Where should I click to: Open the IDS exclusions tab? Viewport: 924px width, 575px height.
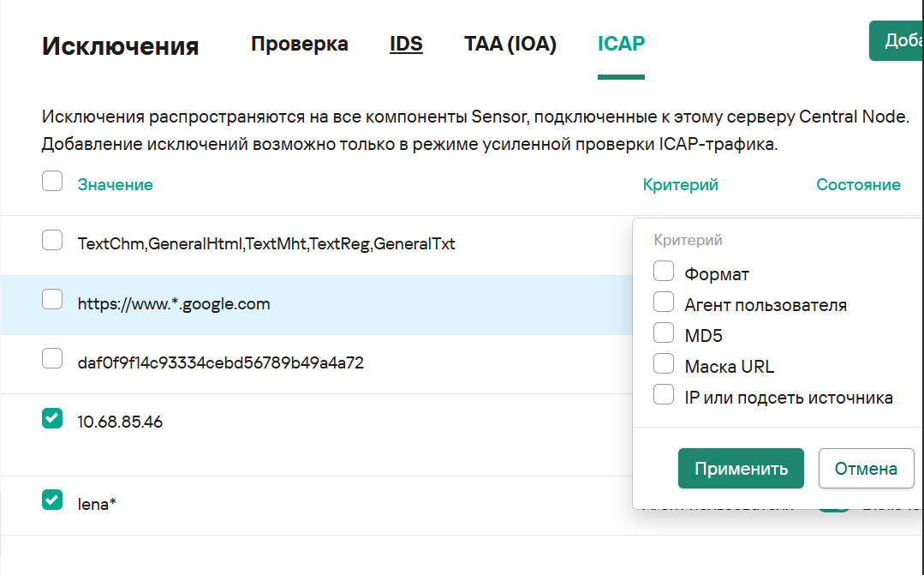pyautogui.click(x=406, y=45)
